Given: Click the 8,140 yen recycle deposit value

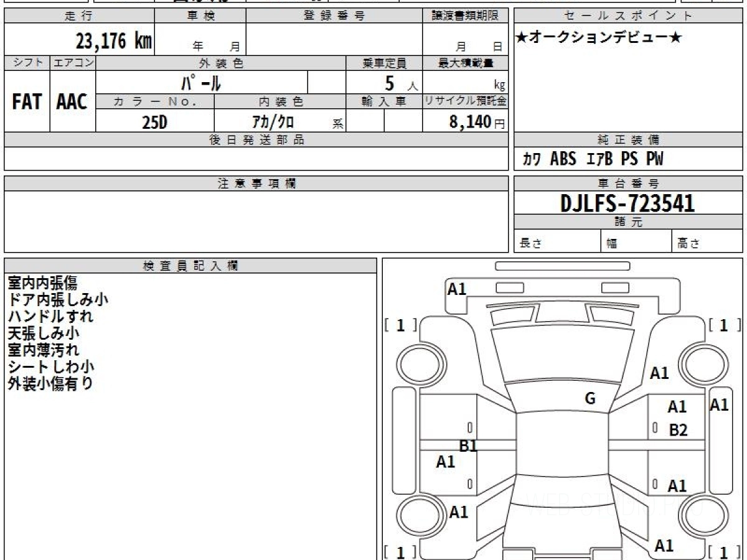Looking at the screenshot, I should [x=471, y=122].
